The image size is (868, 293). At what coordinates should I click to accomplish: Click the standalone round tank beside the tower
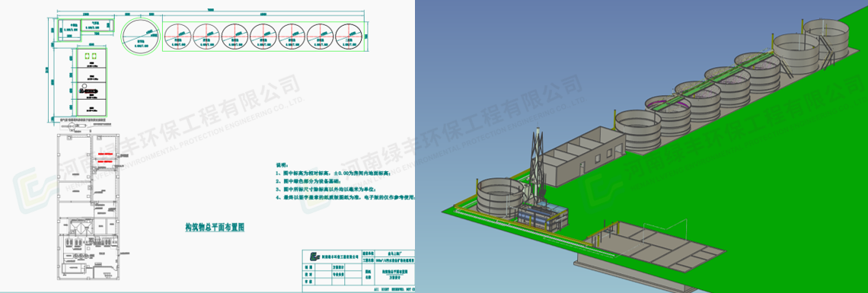click(x=500, y=198)
